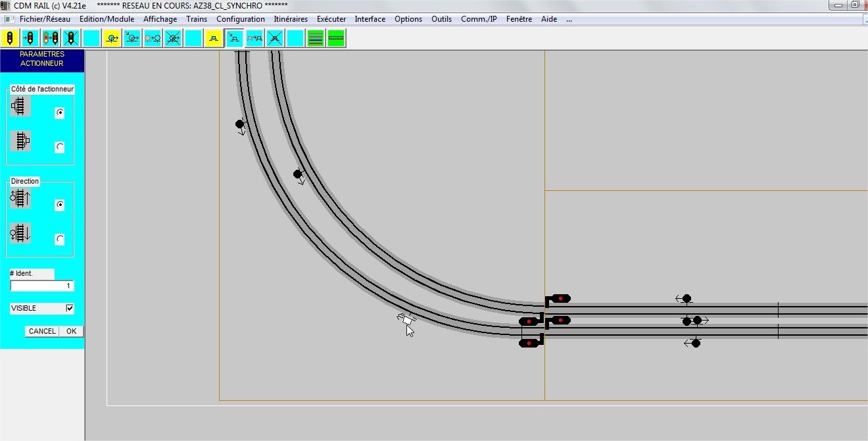Open the Edition/Module menu
The height and width of the screenshot is (441, 868).
click(107, 19)
